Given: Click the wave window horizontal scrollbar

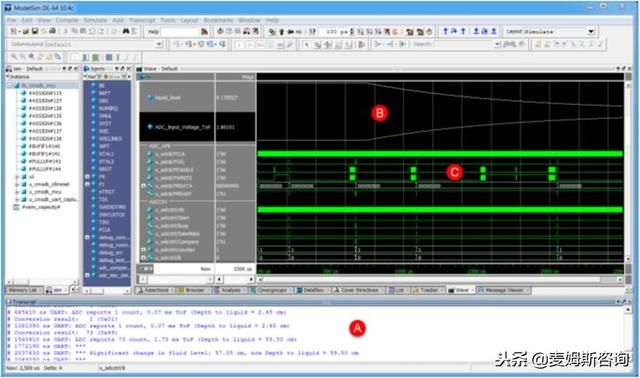Looking at the screenshot, I should 440,280.
